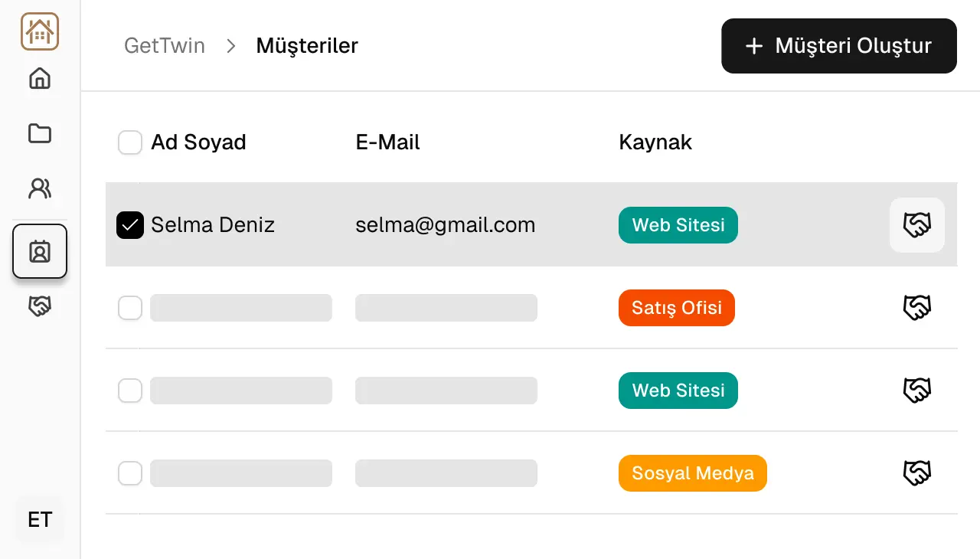Image resolution: width=980 pixels, height=559 pixels.
Task: Select the Home icon in the sidebar
Action: [39, 78]
